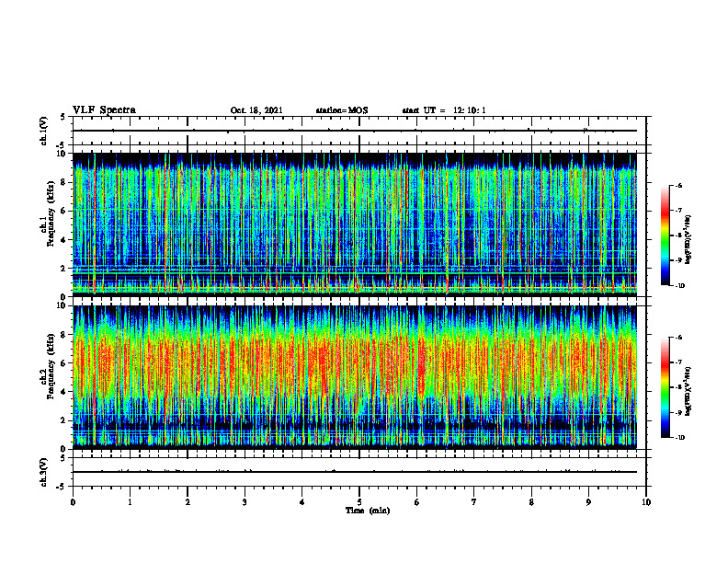
Task: Click the "start UT = 12:10:1" text
Action: (444, 110)
